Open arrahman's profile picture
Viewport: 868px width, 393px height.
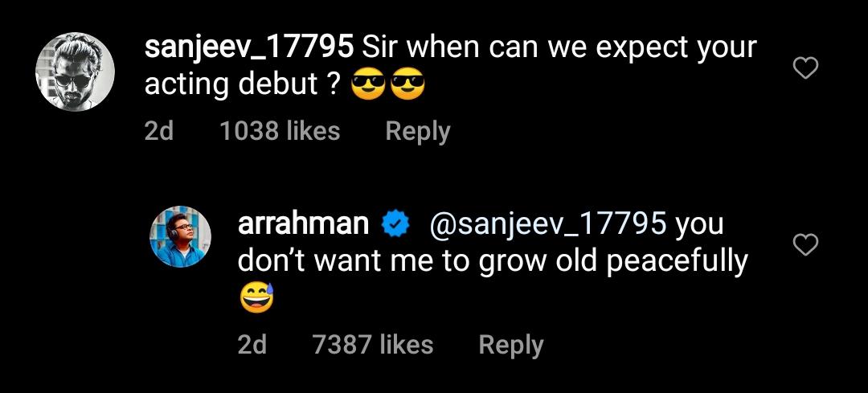181,237
